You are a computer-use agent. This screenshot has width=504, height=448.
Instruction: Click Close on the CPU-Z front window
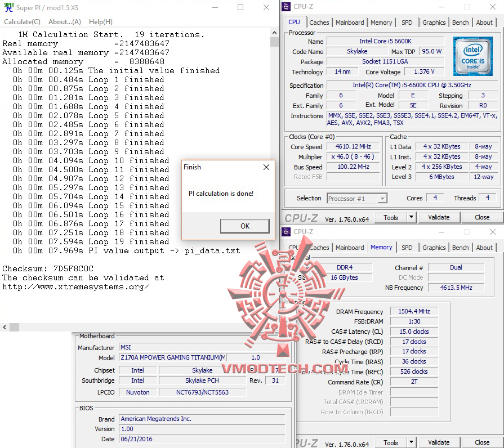pyautogui.click(x=482, y=217)
